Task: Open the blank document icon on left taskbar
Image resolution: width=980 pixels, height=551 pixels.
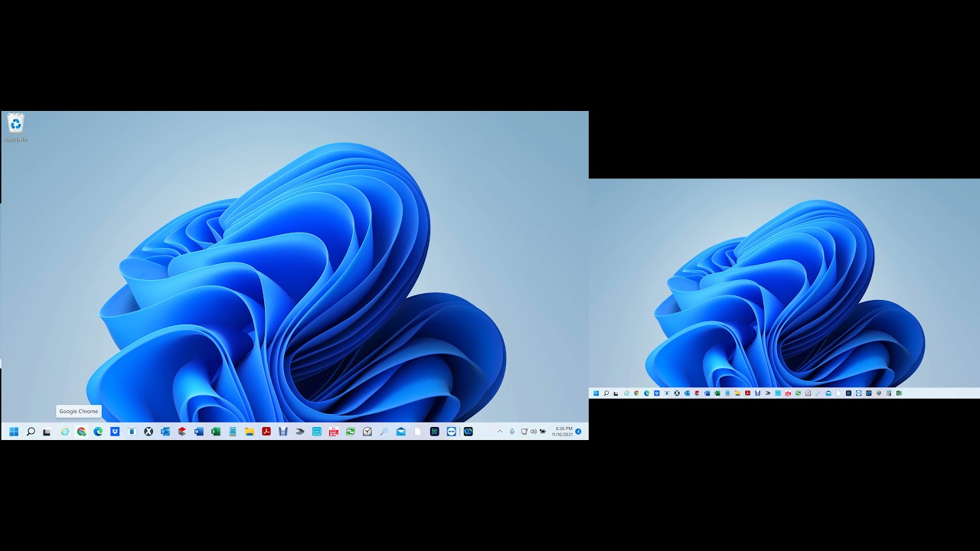Action: click(418, 432)
